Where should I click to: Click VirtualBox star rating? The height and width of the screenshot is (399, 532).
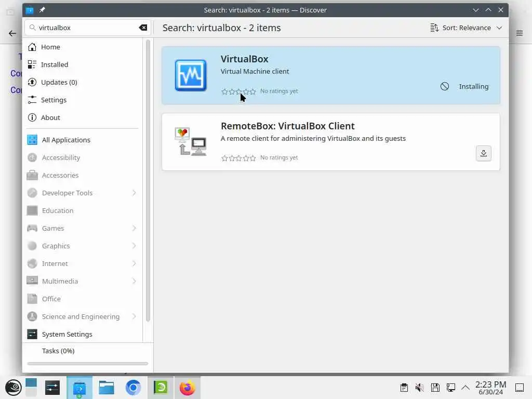238,91
